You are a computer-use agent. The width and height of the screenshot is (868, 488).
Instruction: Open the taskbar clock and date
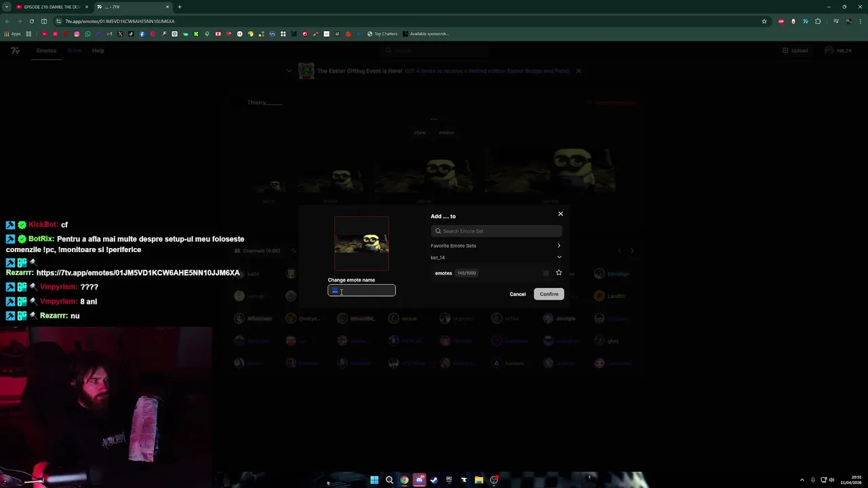(x=851, y=480)
